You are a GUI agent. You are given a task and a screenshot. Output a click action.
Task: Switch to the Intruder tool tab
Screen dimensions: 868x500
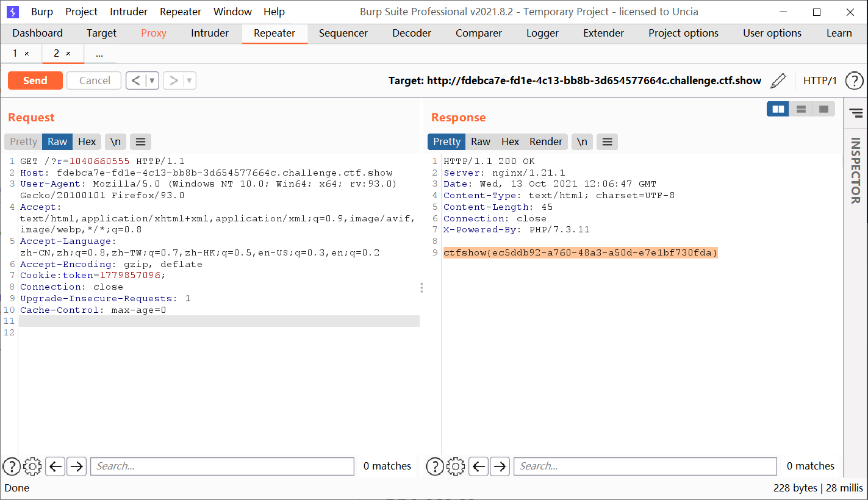click(210, 33)
